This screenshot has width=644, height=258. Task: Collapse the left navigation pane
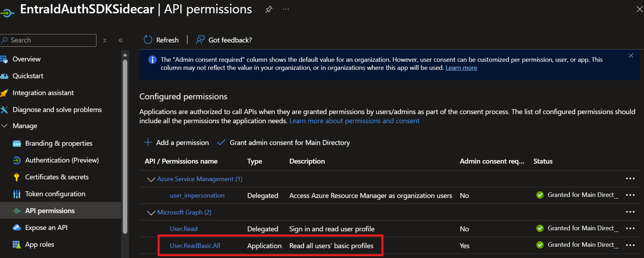click(x=121, y=40)
